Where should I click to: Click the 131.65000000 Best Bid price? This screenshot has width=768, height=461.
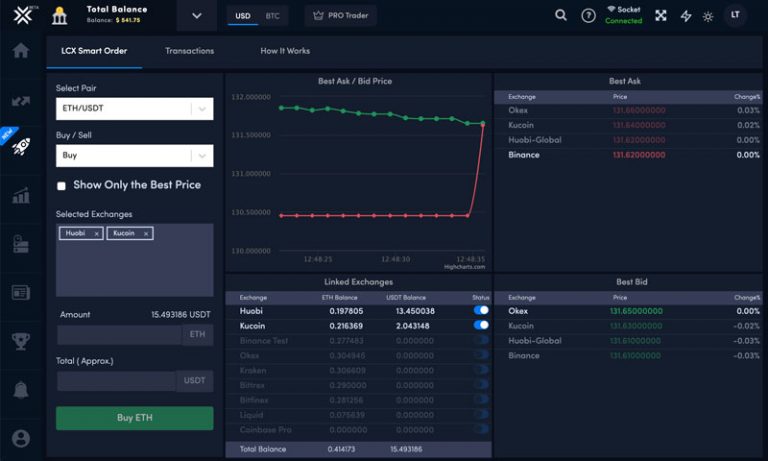636,311
